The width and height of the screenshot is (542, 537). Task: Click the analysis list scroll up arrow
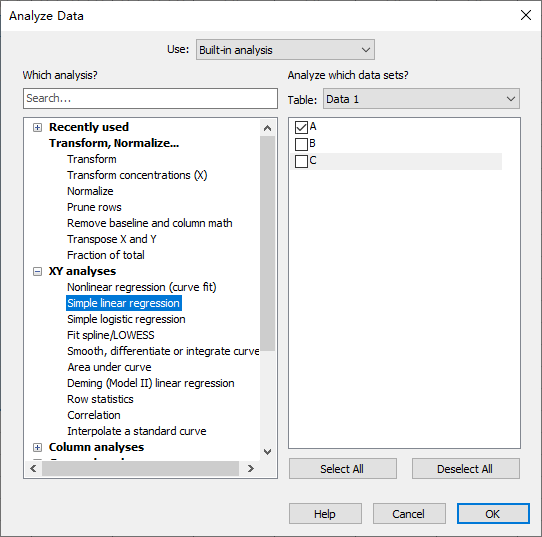[x=267, y=128]
